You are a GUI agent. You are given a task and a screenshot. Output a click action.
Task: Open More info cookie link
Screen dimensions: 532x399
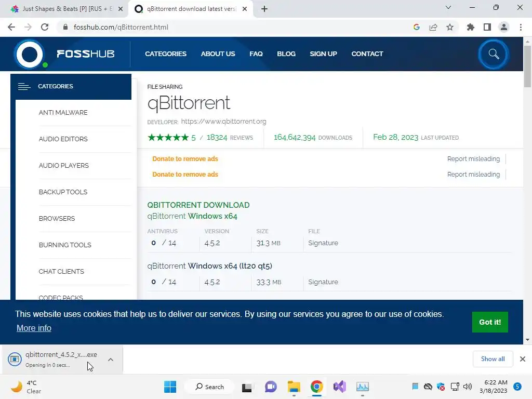34,328
